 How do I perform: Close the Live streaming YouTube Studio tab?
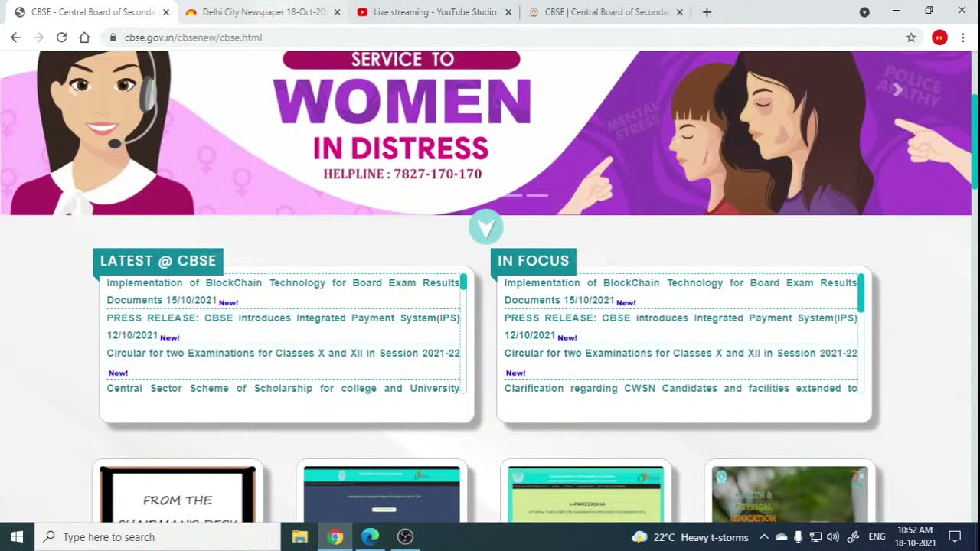click(x=508, y=12)
